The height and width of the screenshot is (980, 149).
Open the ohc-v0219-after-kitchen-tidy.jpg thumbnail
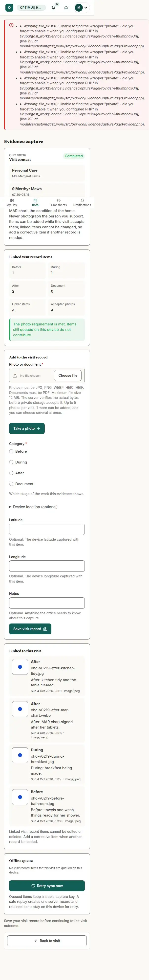[20, 667]
